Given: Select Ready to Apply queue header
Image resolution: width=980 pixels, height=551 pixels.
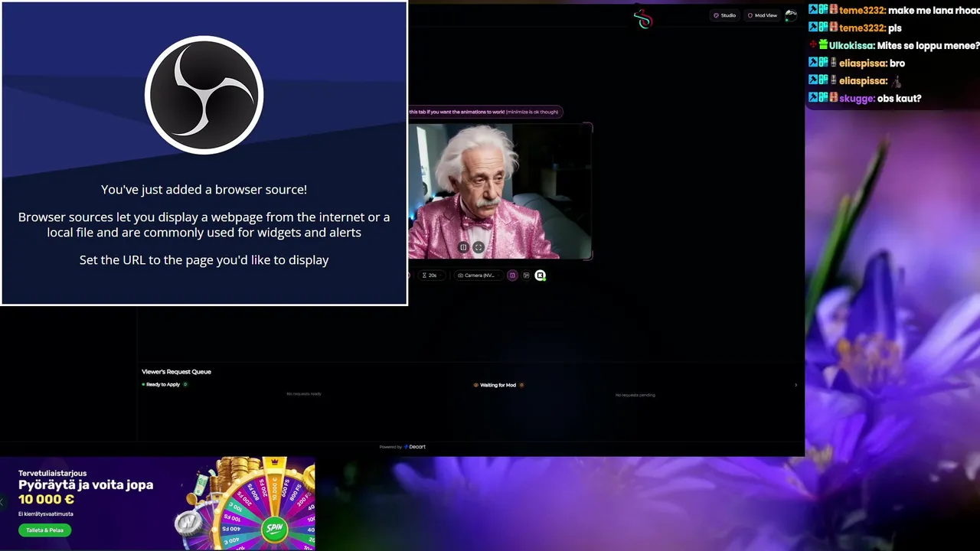Looking at the screenshot, I should [x=163, y=385].
